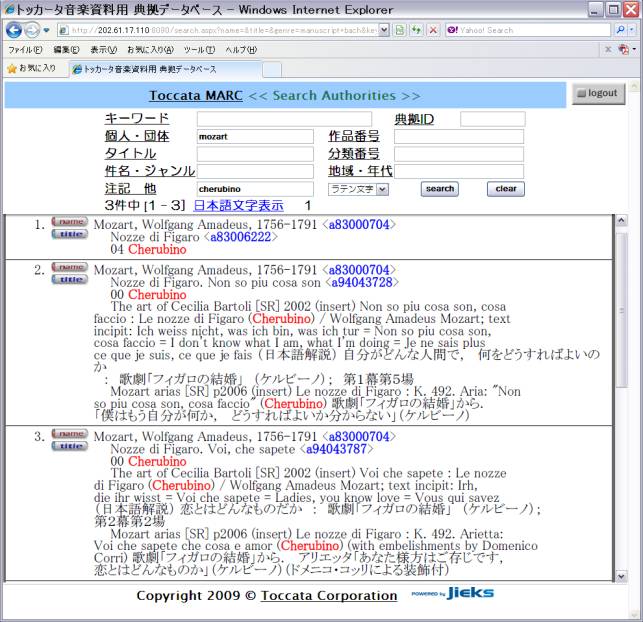Click the page icon in the address bar
Image resolution: width=643 pixels, height=622 pixels.
point(64,30)
